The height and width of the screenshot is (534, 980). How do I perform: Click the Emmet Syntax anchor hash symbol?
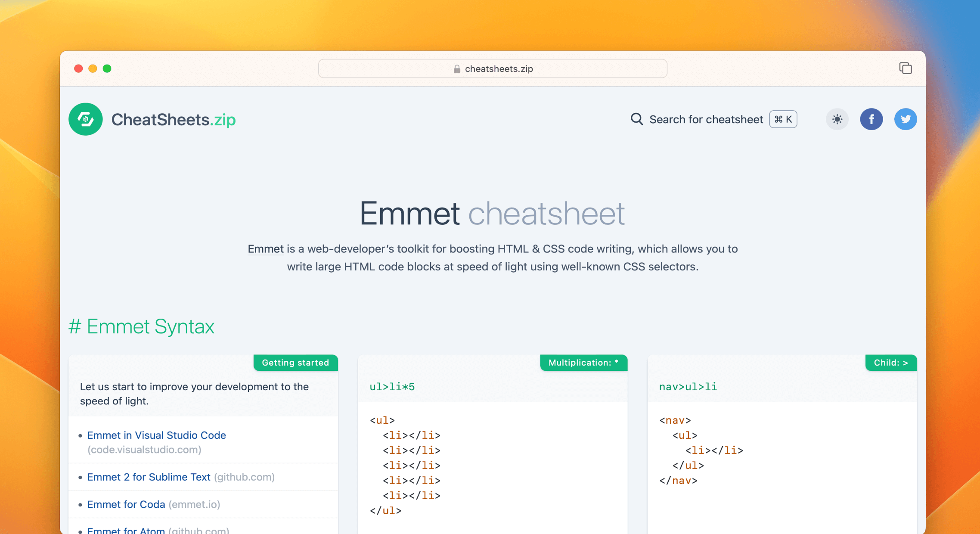click(x=75, y=326)
